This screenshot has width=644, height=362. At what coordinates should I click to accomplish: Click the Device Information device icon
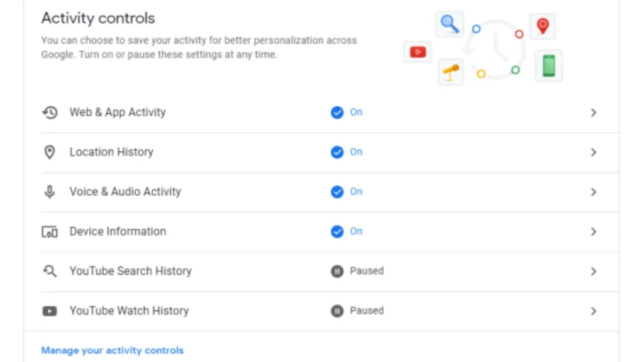click(x=50, y=231)
